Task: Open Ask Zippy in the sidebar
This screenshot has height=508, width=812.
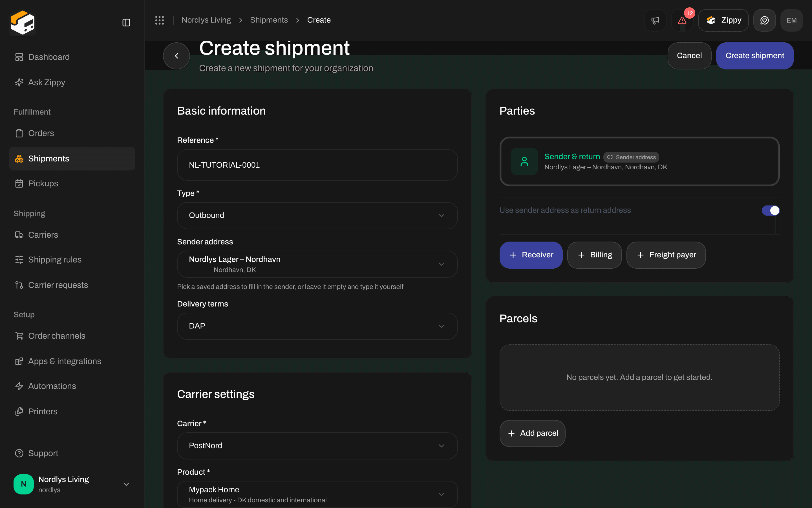Action: [x=72, y=82]
